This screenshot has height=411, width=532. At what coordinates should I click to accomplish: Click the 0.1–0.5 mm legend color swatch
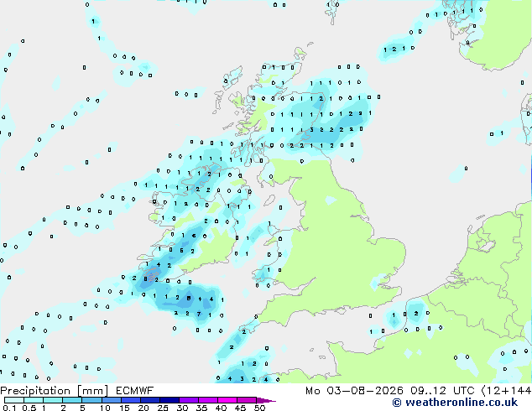(x=14, y=400)
